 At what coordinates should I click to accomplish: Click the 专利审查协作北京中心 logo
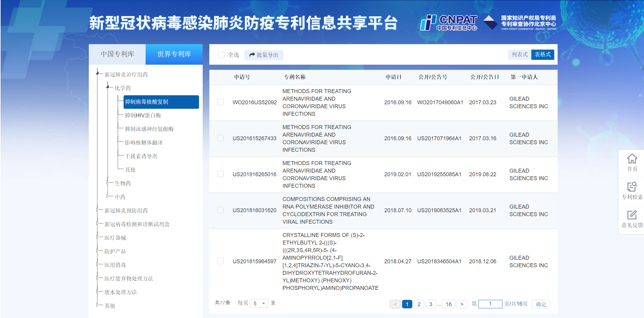tap(520, 22)
